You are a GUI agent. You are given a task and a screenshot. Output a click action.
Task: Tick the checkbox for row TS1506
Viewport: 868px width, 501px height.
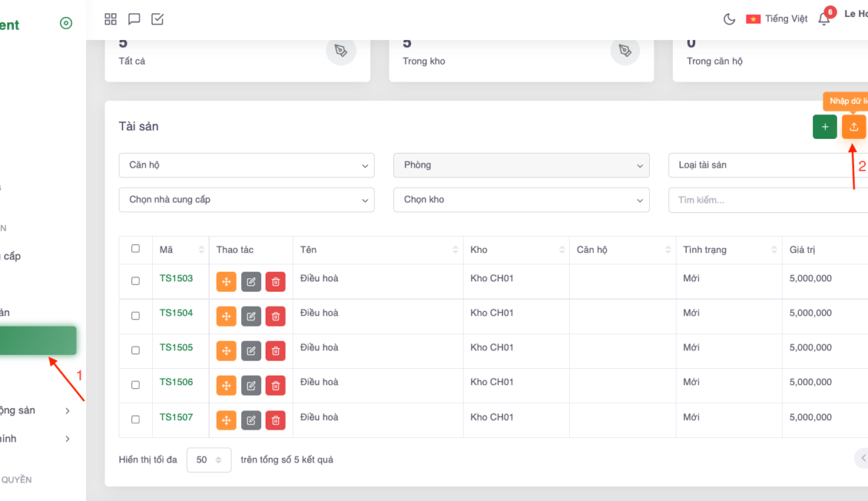click(135, 384)
